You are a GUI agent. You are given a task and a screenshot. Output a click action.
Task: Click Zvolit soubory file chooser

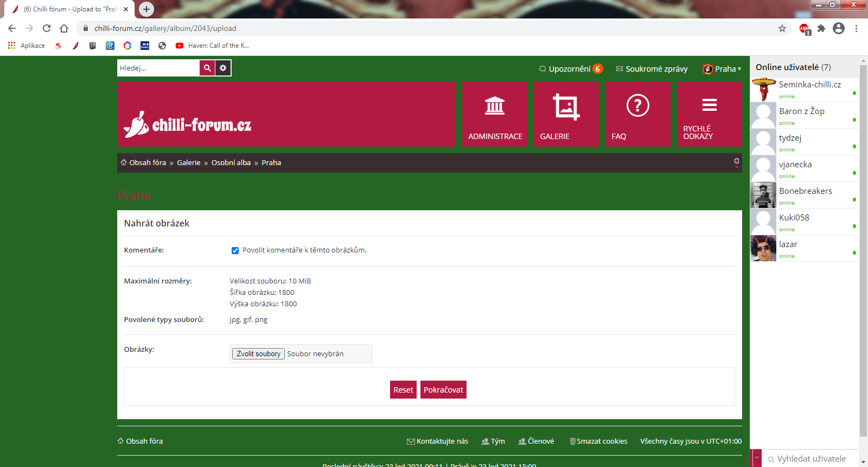[258, 354]
